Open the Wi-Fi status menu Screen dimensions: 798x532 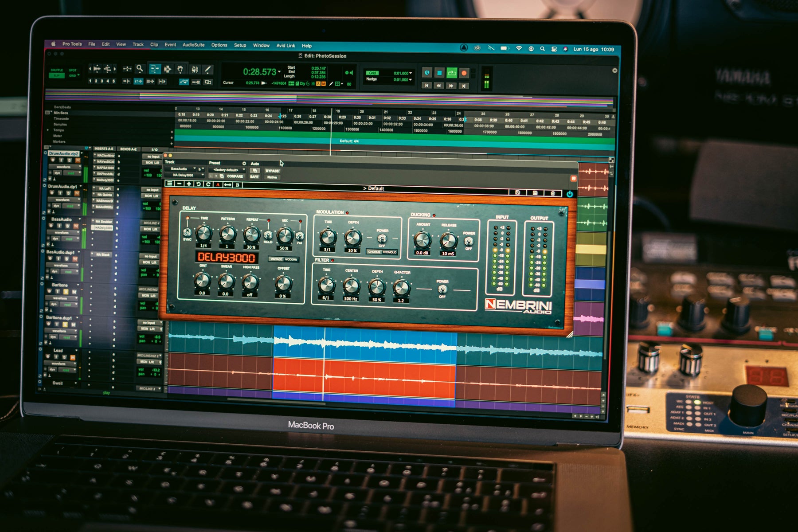click(x=519, y=49)
